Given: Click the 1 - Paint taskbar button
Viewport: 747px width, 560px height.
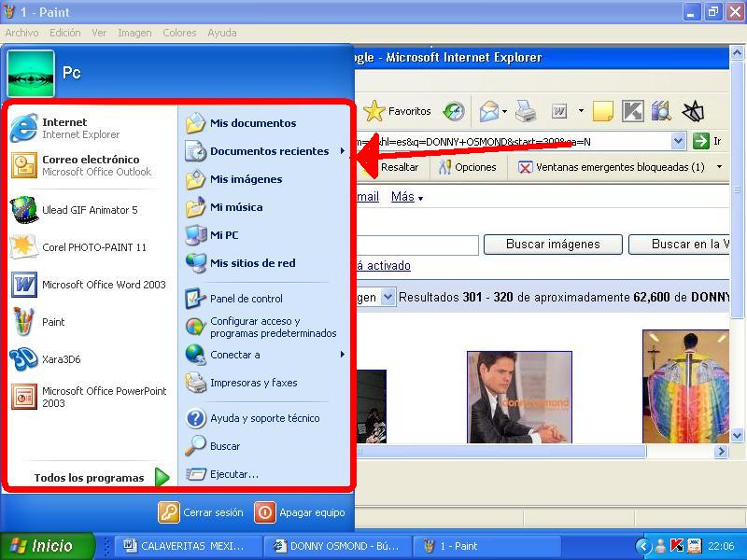Looking at the screenshot, I should 486,546.
